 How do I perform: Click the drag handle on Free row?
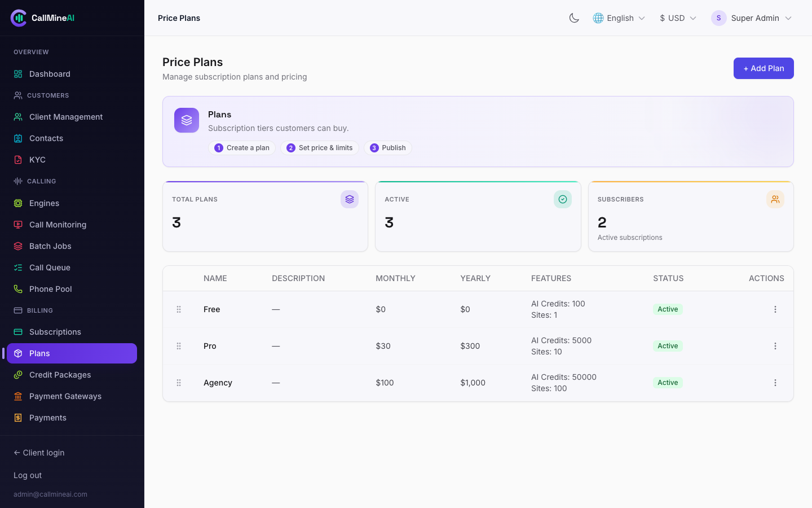pos(179,309)
